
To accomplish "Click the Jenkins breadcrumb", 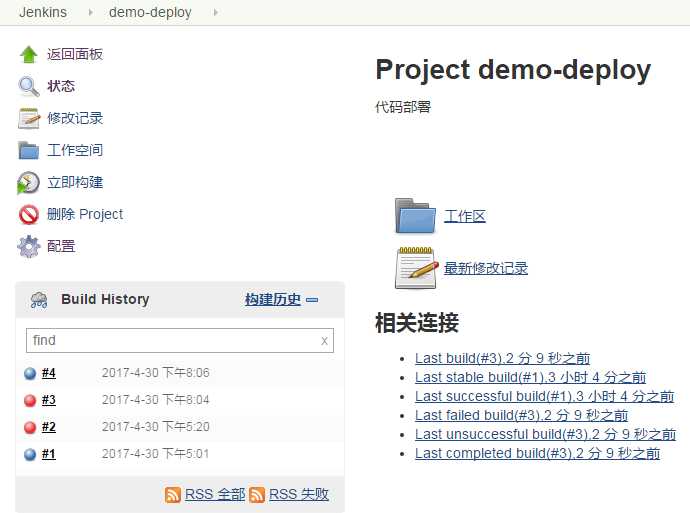I will (x=43, y=12).
